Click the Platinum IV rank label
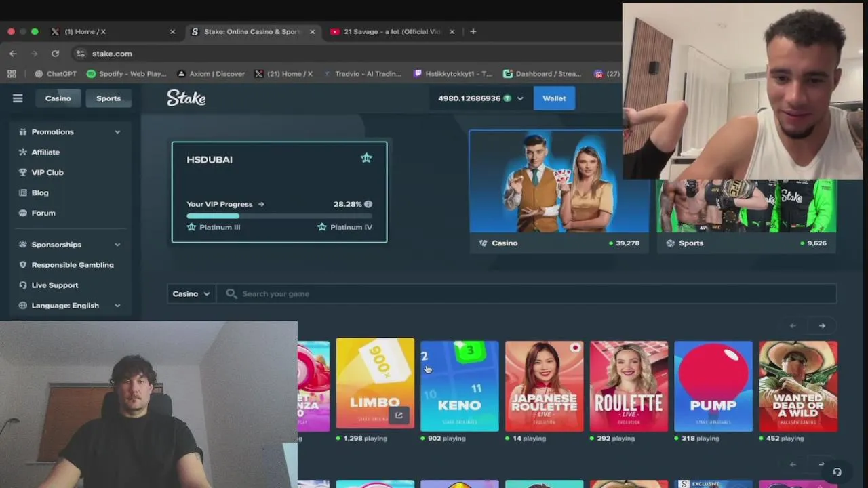Viewport: 868px width, 488px height. click(351, 227)
